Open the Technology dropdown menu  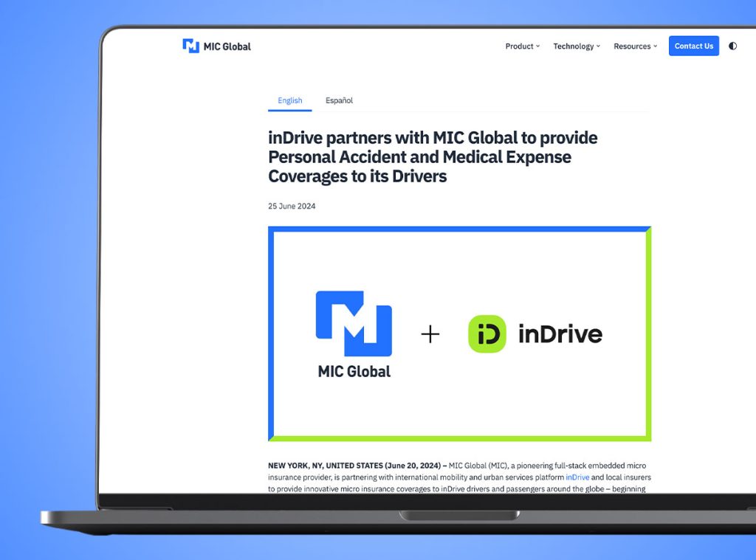pos(576,46)
